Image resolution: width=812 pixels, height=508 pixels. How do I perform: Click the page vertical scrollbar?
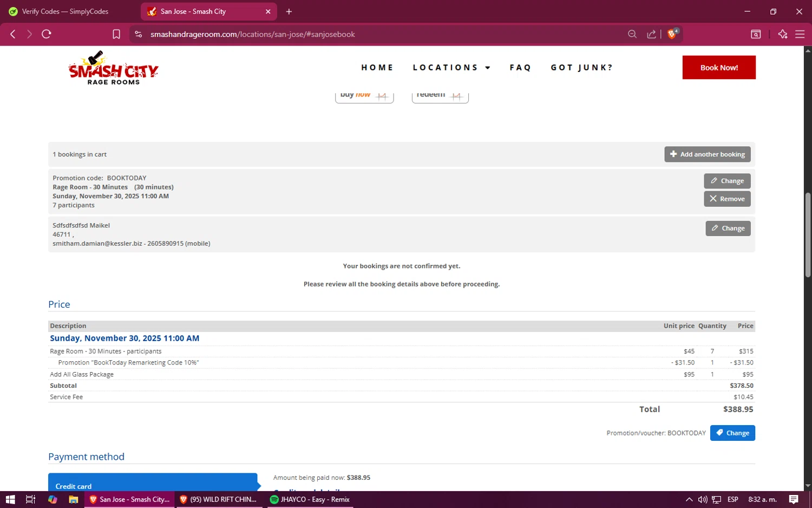(808, 234)
